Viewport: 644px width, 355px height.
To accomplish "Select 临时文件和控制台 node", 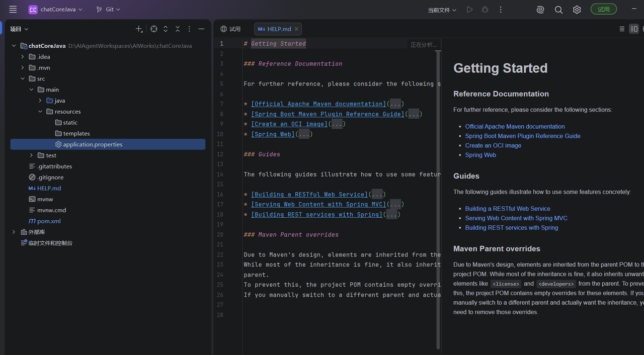I will pos(46,243).
